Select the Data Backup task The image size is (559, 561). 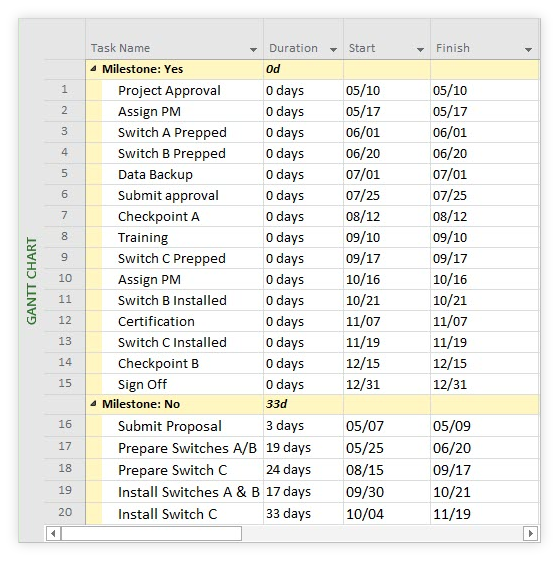click(155, 175)
